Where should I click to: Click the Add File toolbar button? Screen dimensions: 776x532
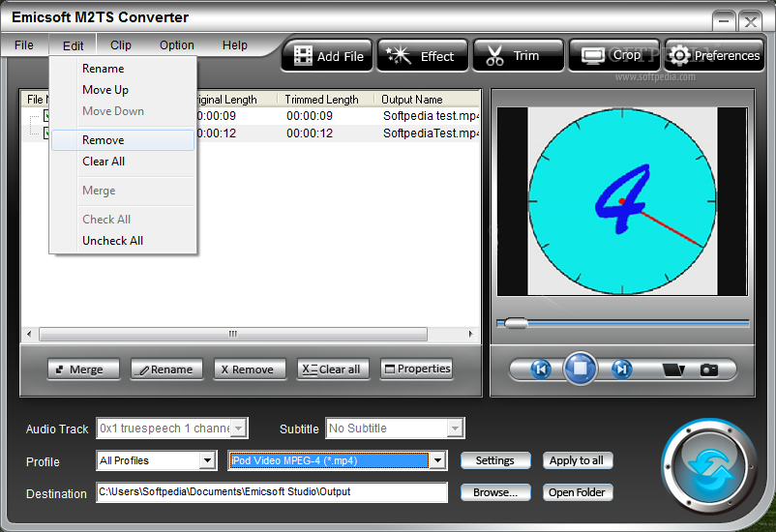pos(327,55)
